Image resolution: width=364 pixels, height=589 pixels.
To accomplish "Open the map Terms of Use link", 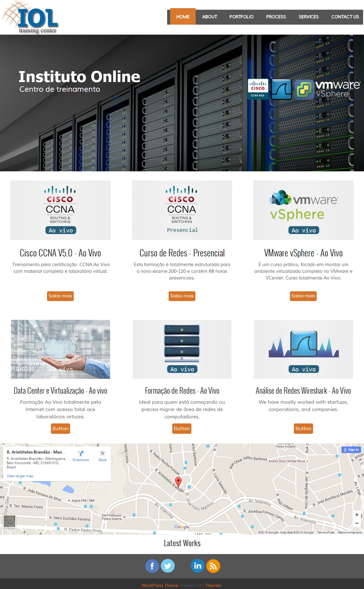I will click(x=325, y=533).
